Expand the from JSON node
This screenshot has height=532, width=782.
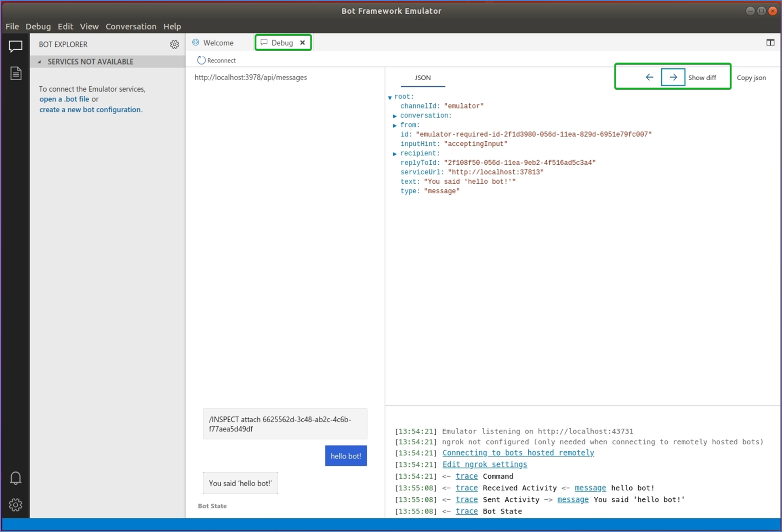(x=395, y=126)
